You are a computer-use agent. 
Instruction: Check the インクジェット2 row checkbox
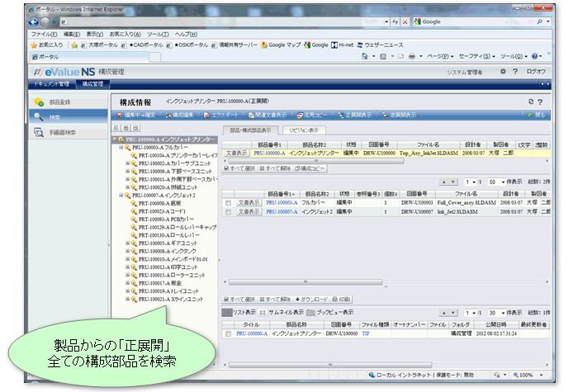(x=228, y=212)
